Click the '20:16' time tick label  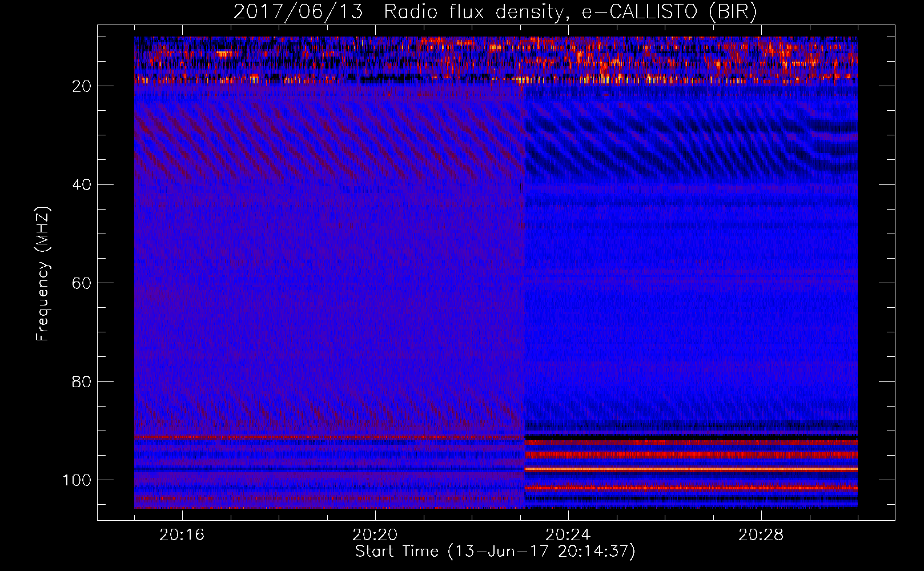182,535
